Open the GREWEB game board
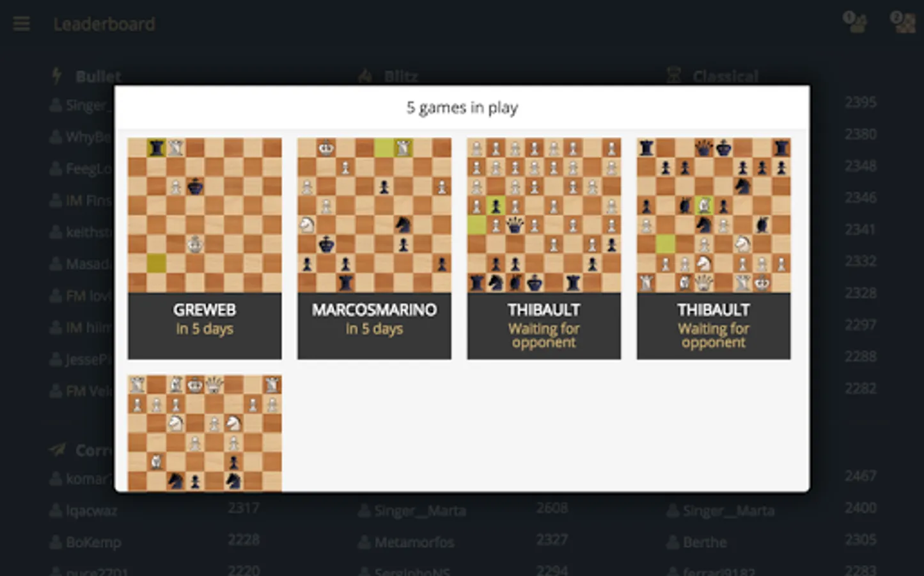 (205, 215)
